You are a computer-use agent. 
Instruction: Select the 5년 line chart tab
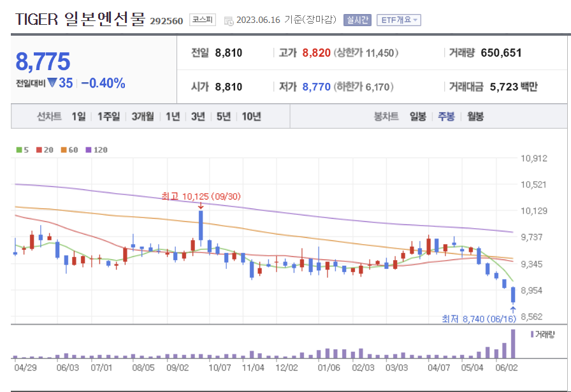click(224, 117)
